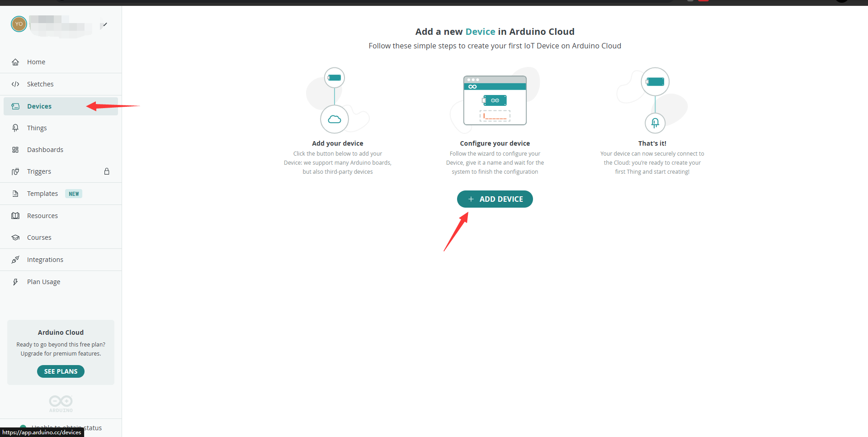Click the ADD DEVICE button
868x437 pixels.
[x=495, y=199]
